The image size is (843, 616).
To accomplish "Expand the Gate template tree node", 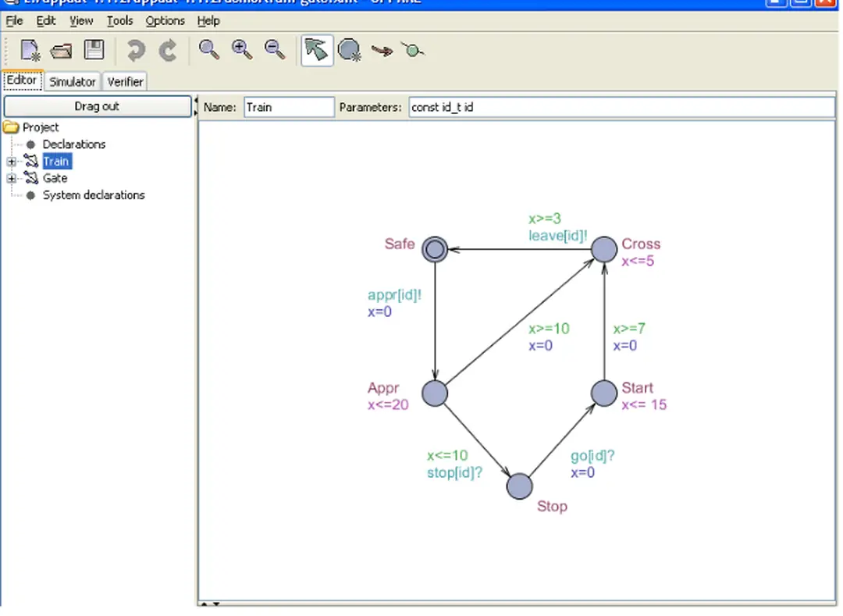I will [x=12, y=179].
